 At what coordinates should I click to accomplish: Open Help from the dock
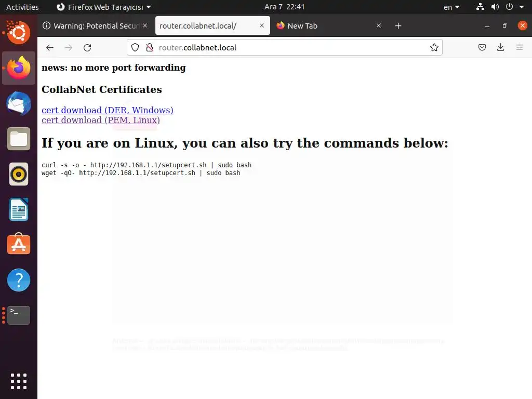19,280
